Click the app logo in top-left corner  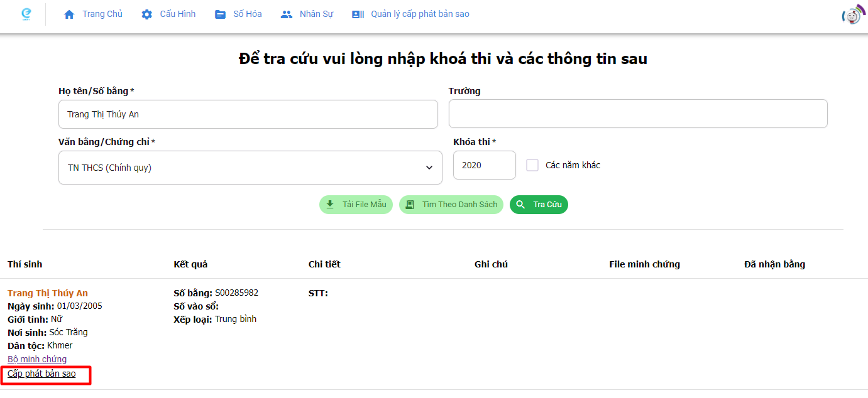[26, 14]
